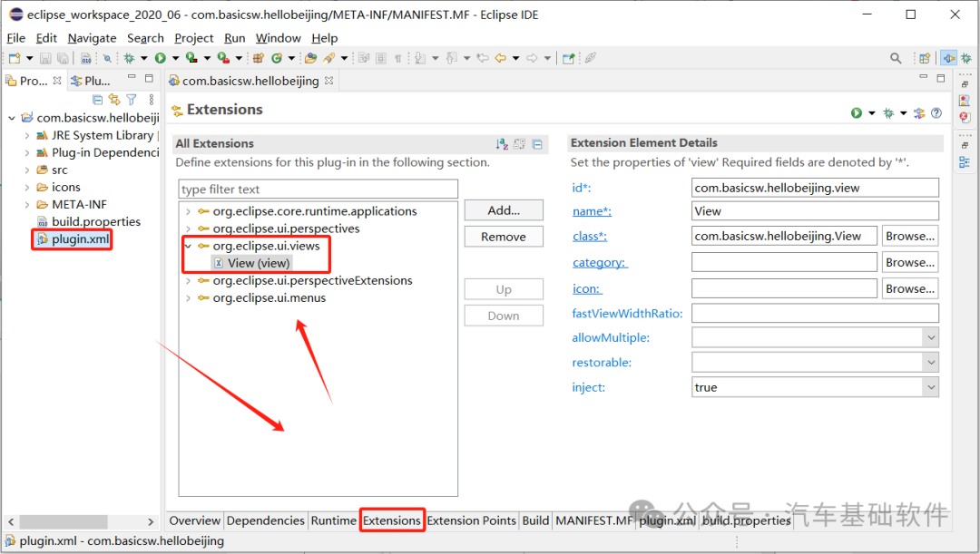Open the Project Explorer view menu dots
980x554 pixels.
click(151, 100)
